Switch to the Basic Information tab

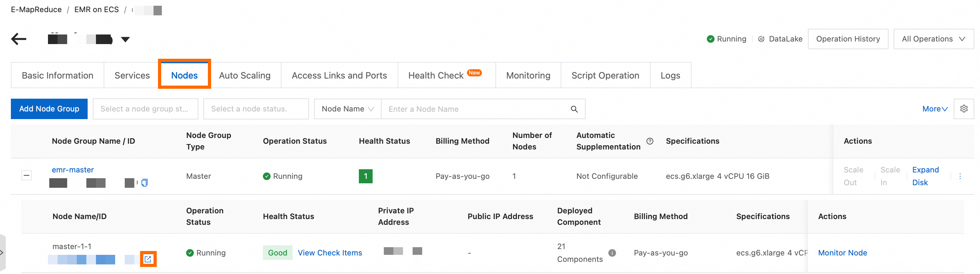pos(58,75)
